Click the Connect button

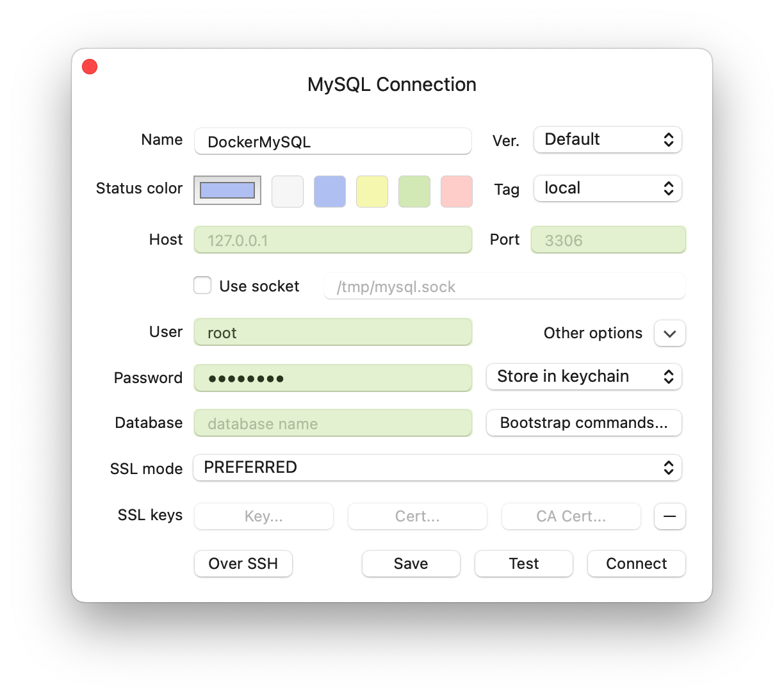tap(637, 564)
